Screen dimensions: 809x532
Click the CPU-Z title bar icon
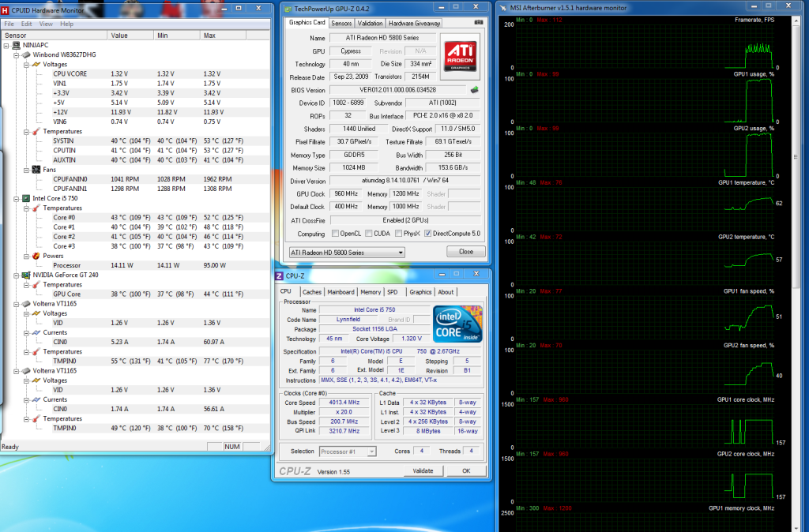[x=279, y=275]
